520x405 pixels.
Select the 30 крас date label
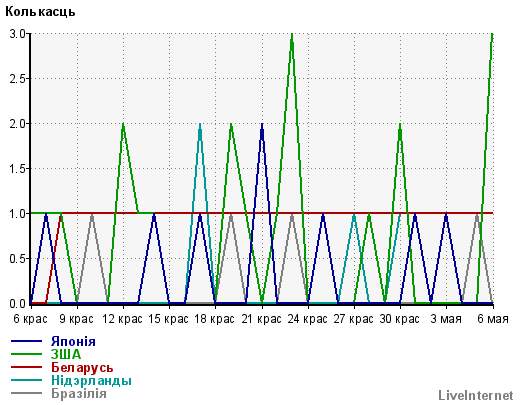click(400, 319)
